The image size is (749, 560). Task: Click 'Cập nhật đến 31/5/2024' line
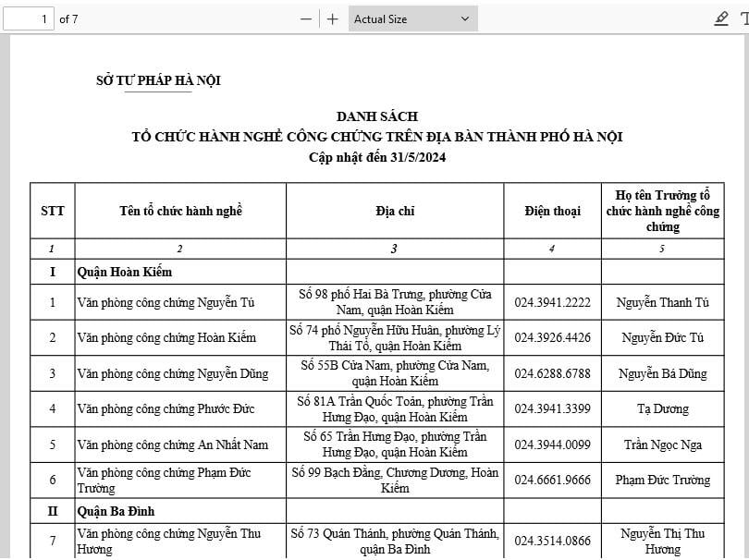[x=377, y=157]
